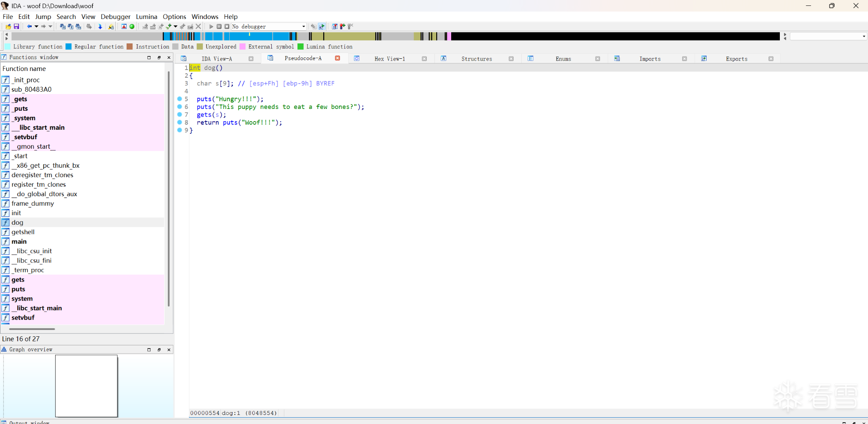
Task: Jump back with the blue left arrow
Action: click(29, 27)
